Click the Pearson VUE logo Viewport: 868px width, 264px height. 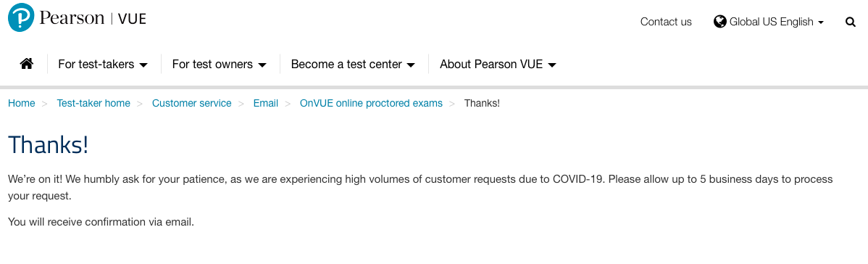coord(77,18)
